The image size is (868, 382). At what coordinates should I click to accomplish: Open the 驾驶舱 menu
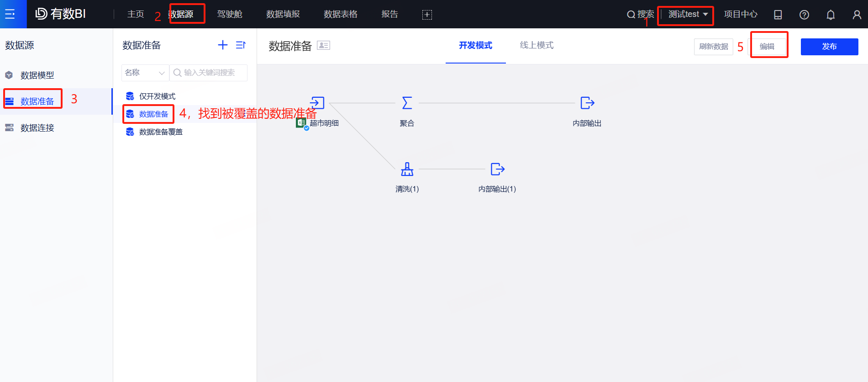point(229,14)
